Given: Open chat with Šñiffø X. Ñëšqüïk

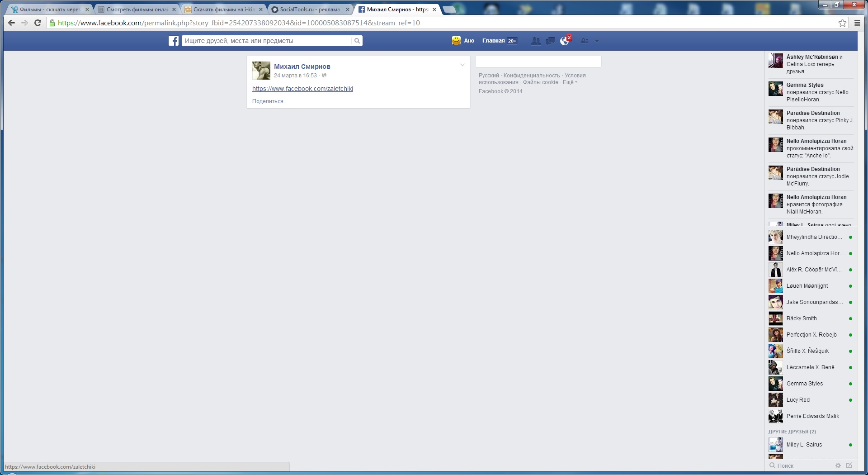Looking at the screenshot, I should (811, 351).
